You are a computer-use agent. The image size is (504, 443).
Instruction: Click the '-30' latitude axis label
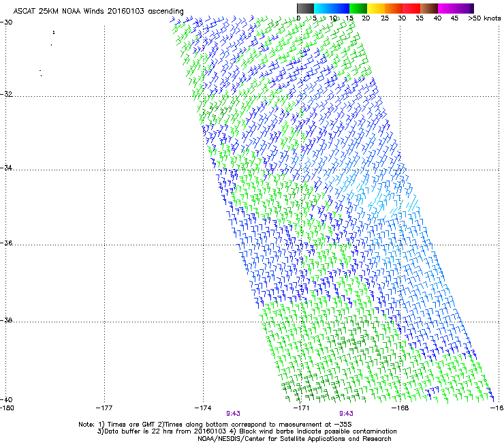[6, 22]
